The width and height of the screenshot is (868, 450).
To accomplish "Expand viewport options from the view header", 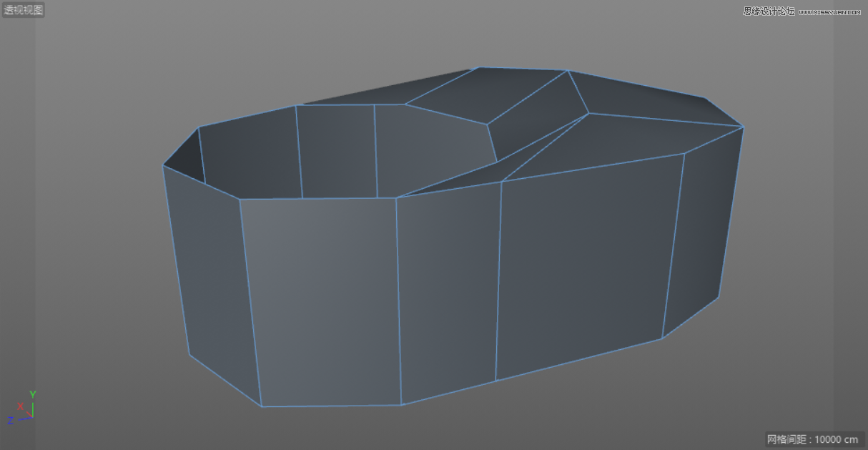I will click(24, 9).
